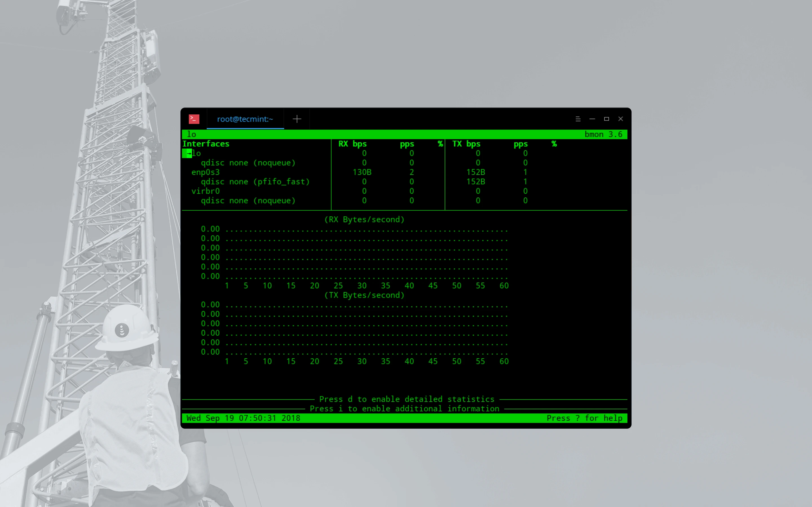The width and height of the screenshot is (812, 507).
Task: Click the Interfaces column header
Action: tap(206, 144)
